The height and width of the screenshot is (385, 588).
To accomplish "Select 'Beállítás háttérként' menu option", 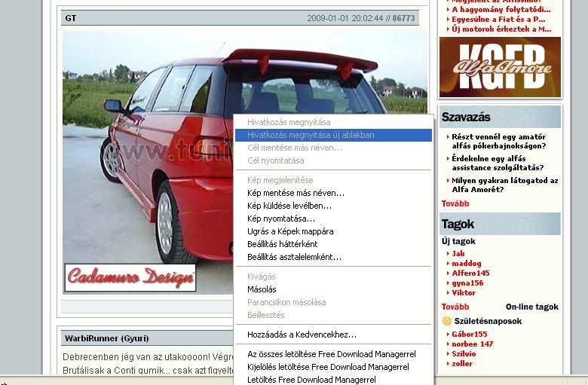I will (333, 244).
